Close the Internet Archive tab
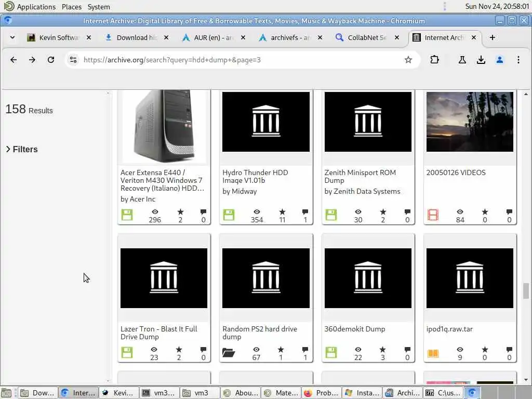This screenshot has width=532, height=399. pyautogui.click(x=474, y=37)
